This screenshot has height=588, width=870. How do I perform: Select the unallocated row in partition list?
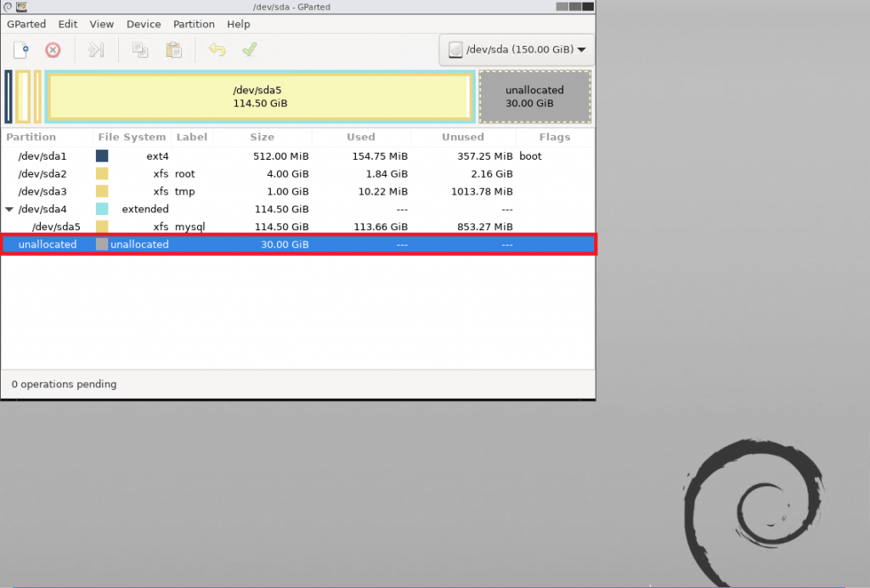(x=298, y=245)
